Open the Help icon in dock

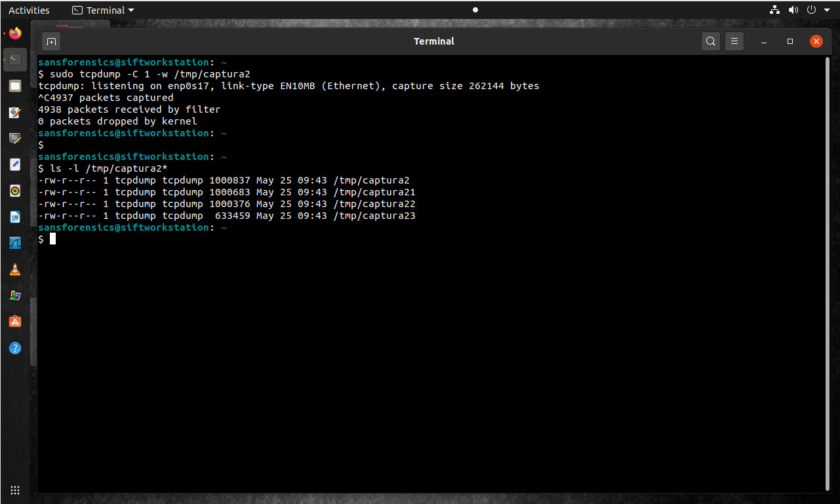point(15,348)
